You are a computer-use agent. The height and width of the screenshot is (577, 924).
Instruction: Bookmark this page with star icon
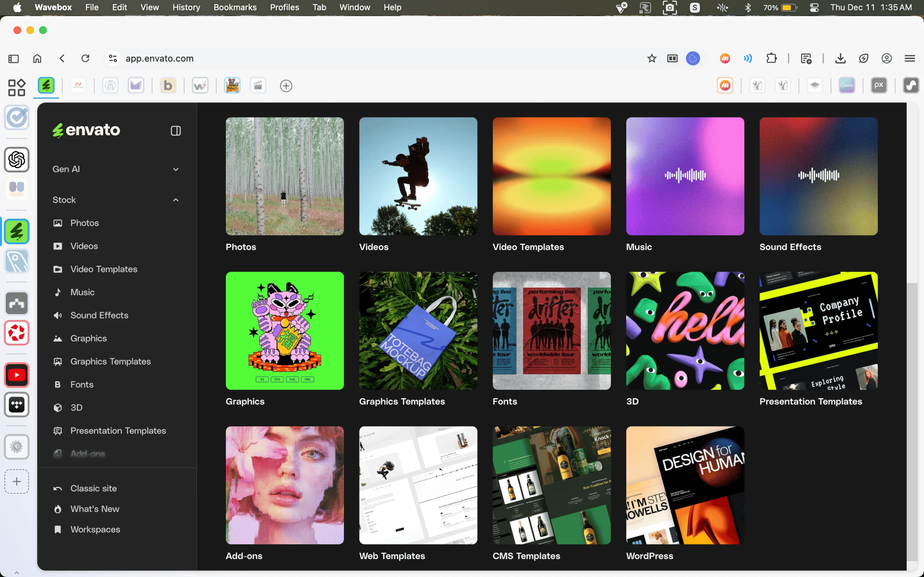tap(651, 58)
